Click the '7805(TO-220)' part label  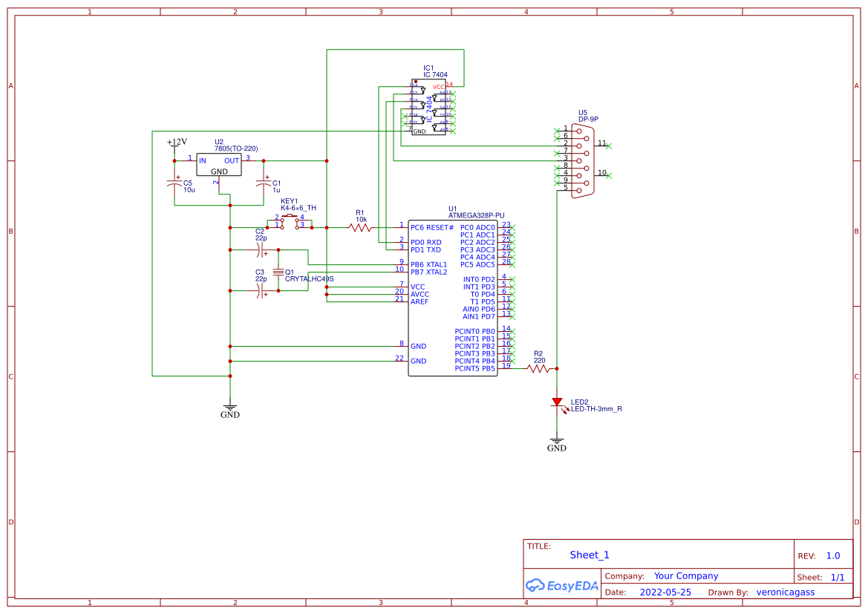236,149
